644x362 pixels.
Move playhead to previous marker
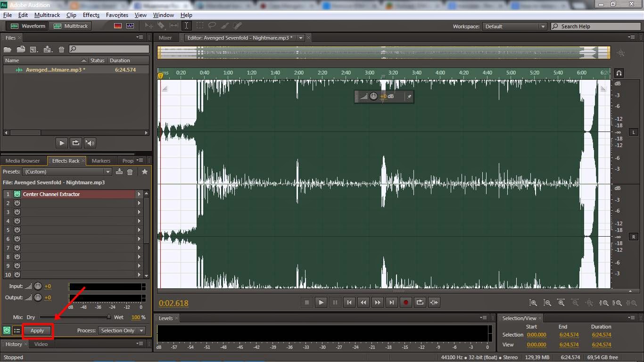pos(349,303)
